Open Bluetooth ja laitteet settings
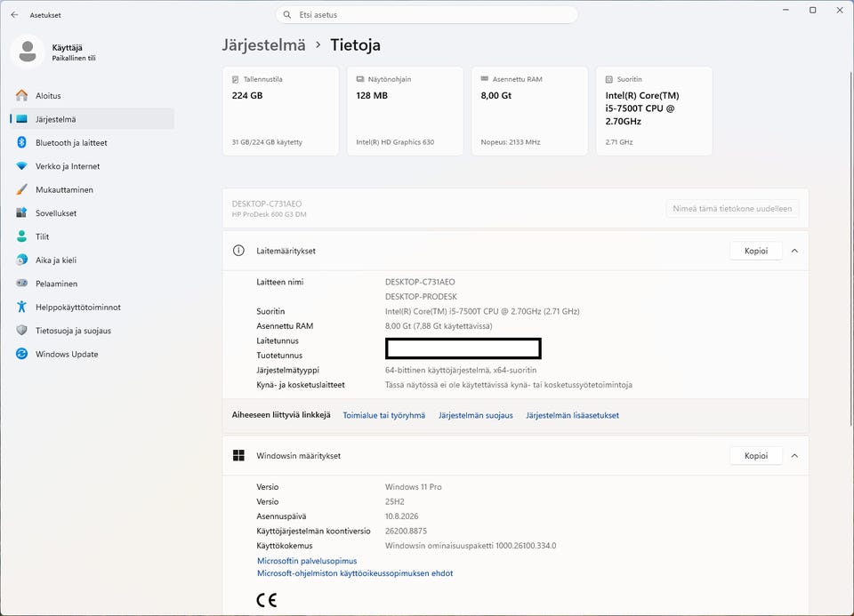Image resolution: width=854 pixels, height=616 pixels. coord(92,142)
